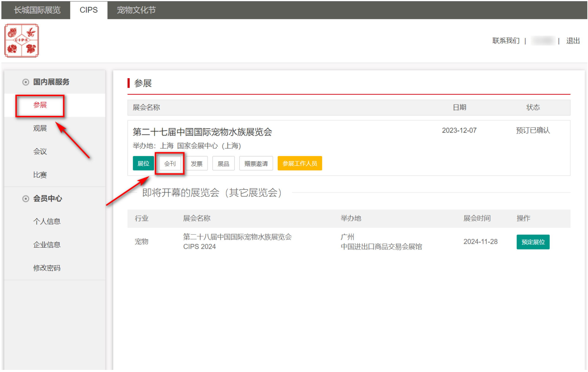Click 退出 to log out
The width and height of the screenshot is (588, 372).
[573, 41]
